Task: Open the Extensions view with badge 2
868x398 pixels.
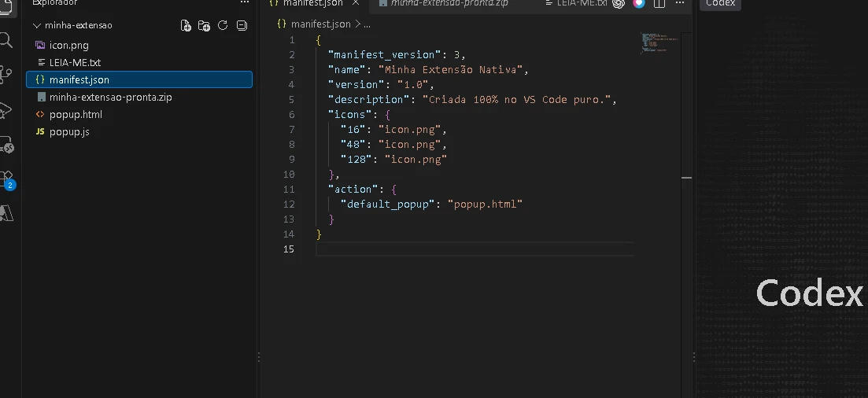Action: pyautogui.click(x=6, y=180)
